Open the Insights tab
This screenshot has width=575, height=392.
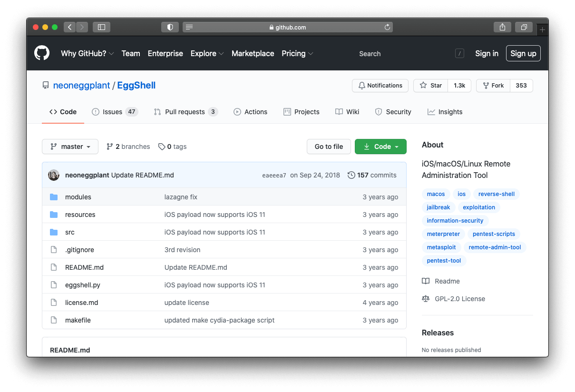pos(445,112)
